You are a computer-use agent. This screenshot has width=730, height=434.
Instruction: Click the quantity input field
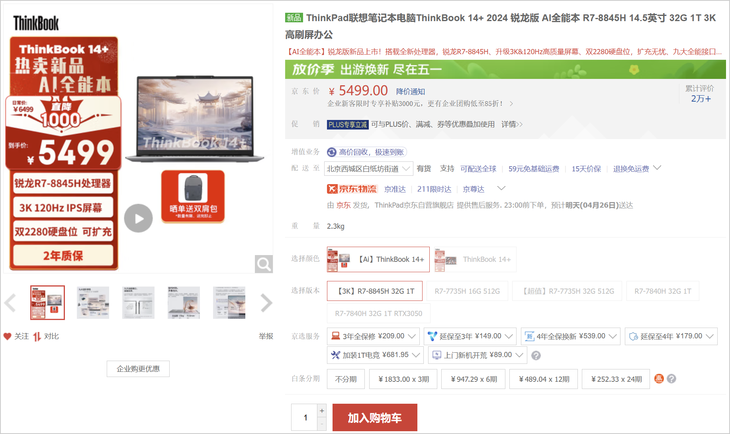click(304, 417)
